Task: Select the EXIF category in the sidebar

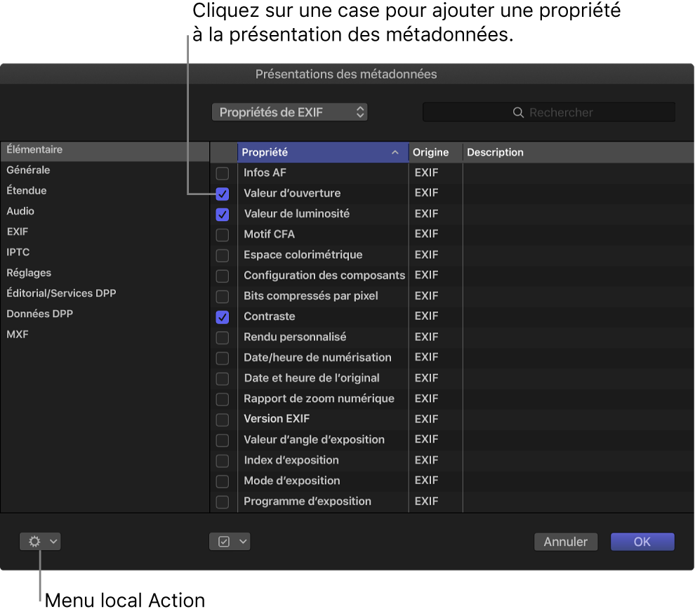Action: pos(17,232)
